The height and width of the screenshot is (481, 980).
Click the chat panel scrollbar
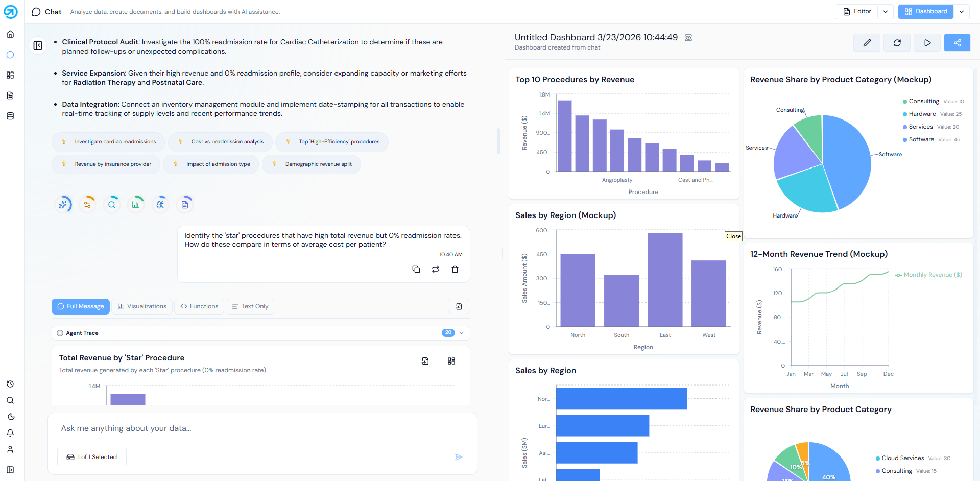click(x=498, y=141)
